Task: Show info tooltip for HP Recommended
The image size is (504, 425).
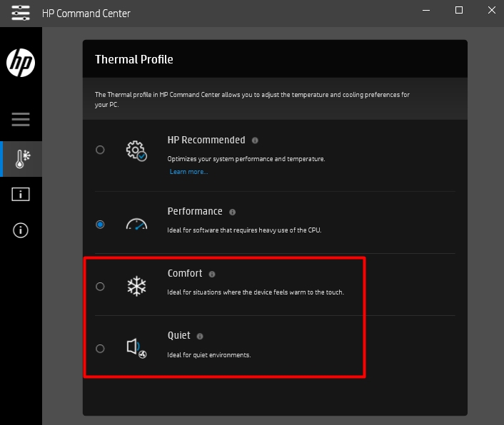Action: (x=255, y=140)
